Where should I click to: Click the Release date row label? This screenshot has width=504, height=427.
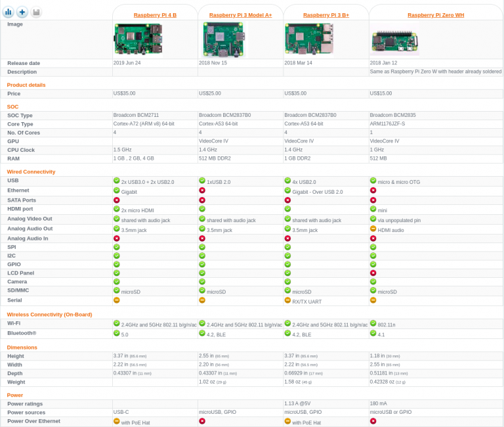pos(24,63)
